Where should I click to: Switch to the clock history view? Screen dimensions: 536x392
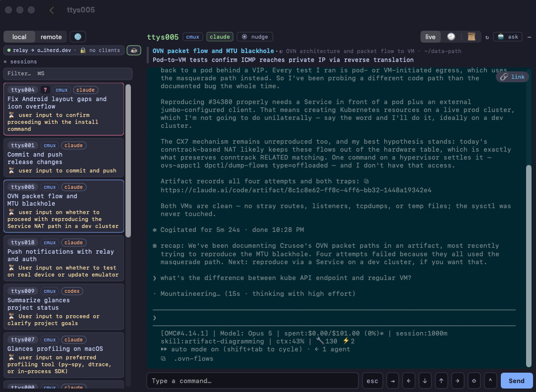(x=451, y=37)
